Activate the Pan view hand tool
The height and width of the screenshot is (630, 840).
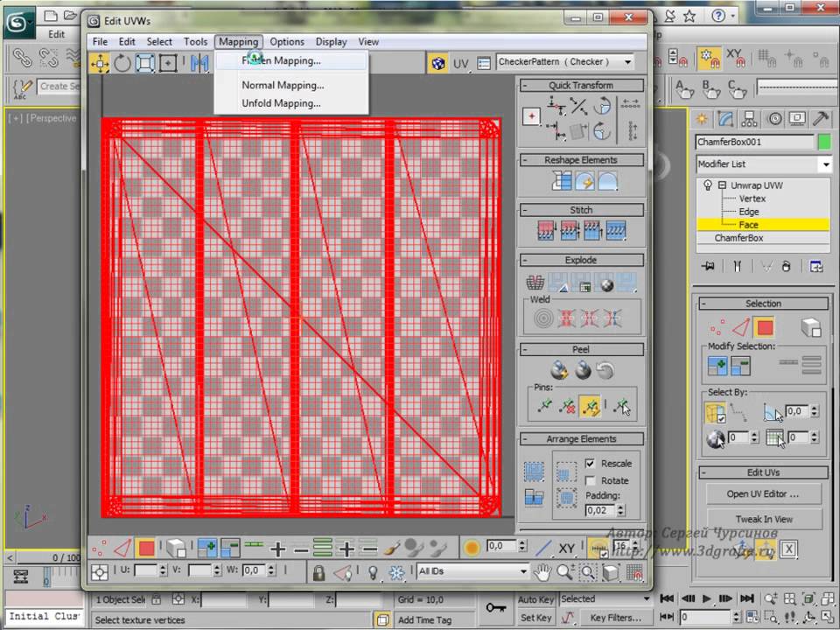point(542,572)
